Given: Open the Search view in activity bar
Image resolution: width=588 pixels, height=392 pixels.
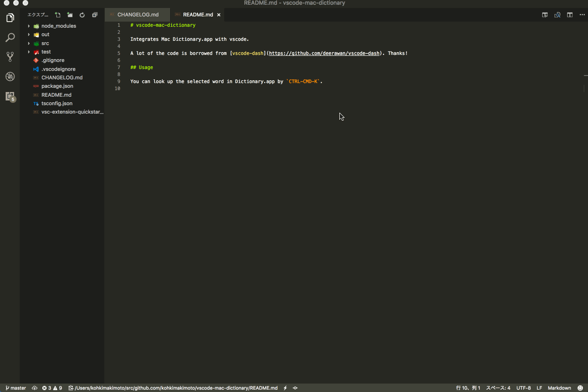Looking at the screenshot, I should click(x=10, y=38).
